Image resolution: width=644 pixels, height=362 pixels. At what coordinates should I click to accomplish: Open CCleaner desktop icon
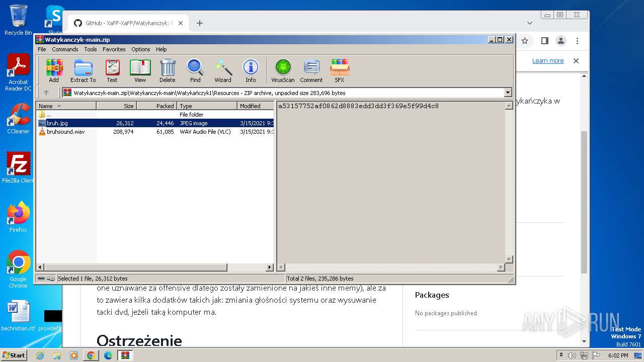click(18, 119)
